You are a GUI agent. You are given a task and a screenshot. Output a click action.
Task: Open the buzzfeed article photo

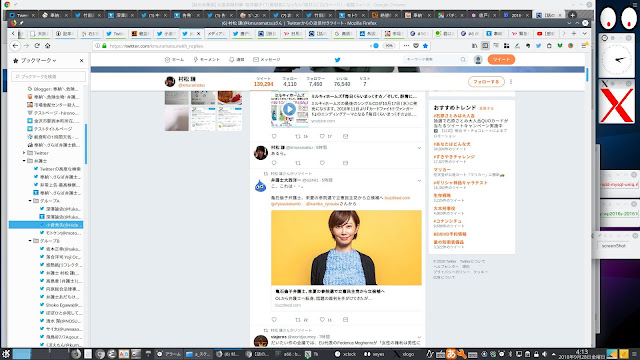pos(346,247)
